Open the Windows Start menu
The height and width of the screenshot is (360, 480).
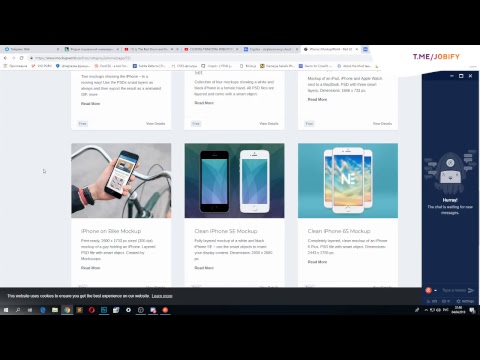pyautogui.click(x=6, y=310)
